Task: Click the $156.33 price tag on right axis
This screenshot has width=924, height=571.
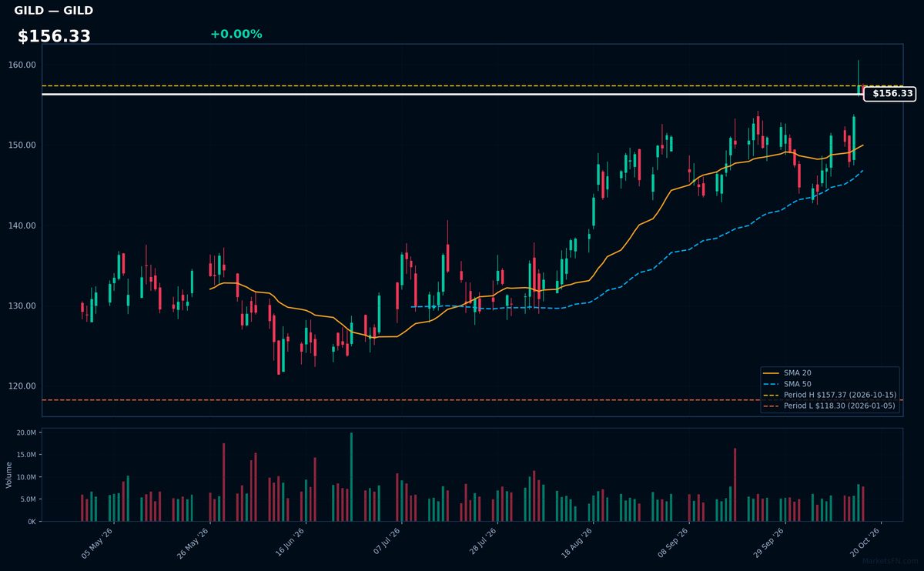Action: tap(889, 94)
